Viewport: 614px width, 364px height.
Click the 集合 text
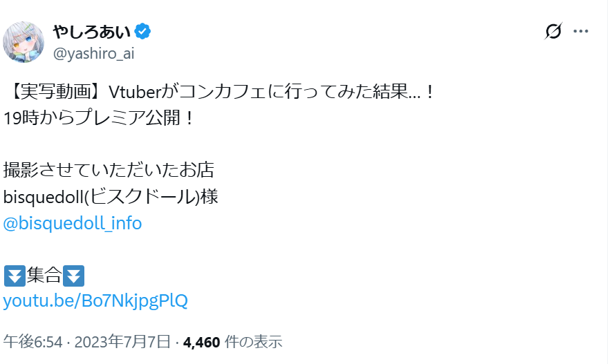pos(44,276)
